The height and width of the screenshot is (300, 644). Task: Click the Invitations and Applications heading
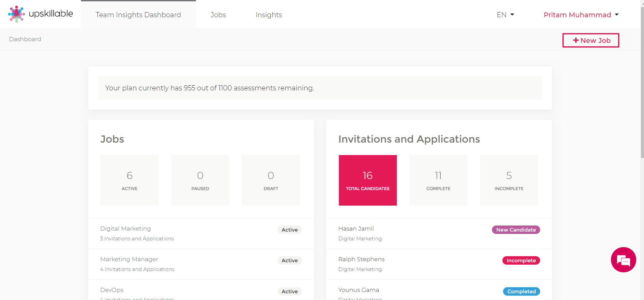[x=409, y=139]
